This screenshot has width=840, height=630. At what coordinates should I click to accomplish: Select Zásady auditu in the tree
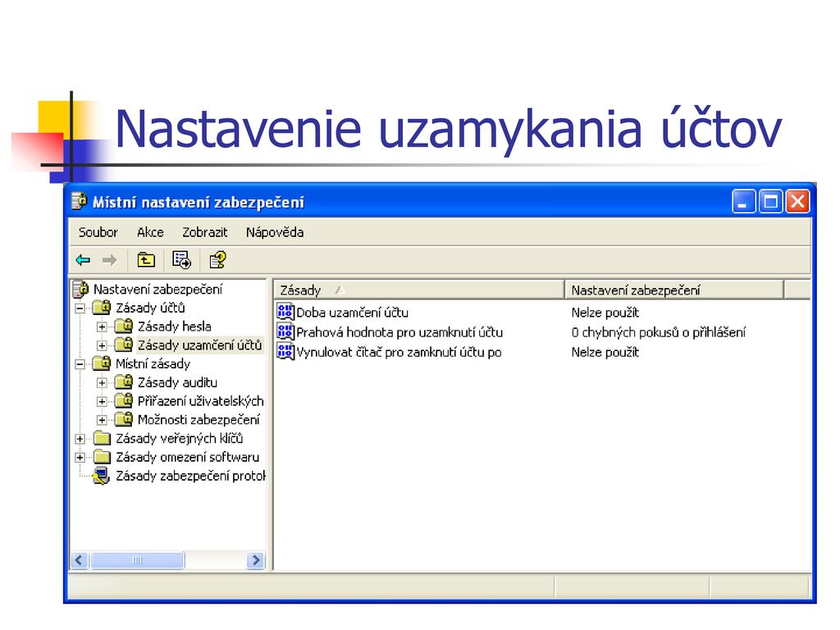pyautogui.click(x=177, y=382)
